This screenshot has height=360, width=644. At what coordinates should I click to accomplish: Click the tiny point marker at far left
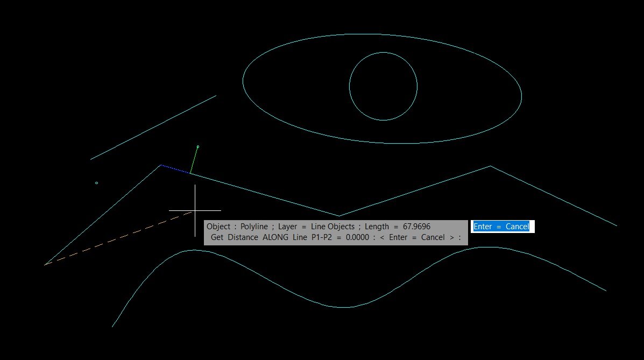coord(96,183)
